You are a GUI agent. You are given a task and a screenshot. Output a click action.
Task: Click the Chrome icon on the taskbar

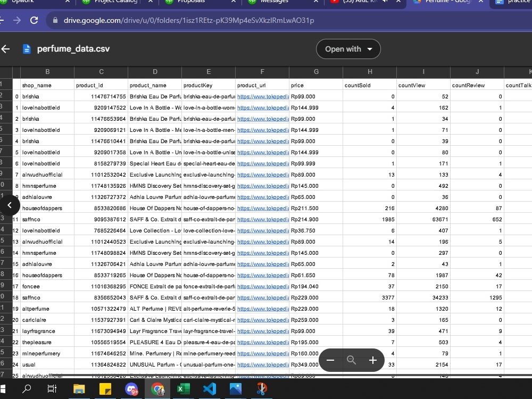[157, 388]
